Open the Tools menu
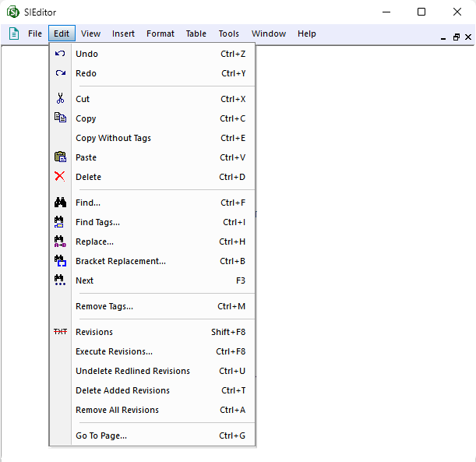Image resolution: width=476 pixels, height=462 pixels. pos(228,34)
